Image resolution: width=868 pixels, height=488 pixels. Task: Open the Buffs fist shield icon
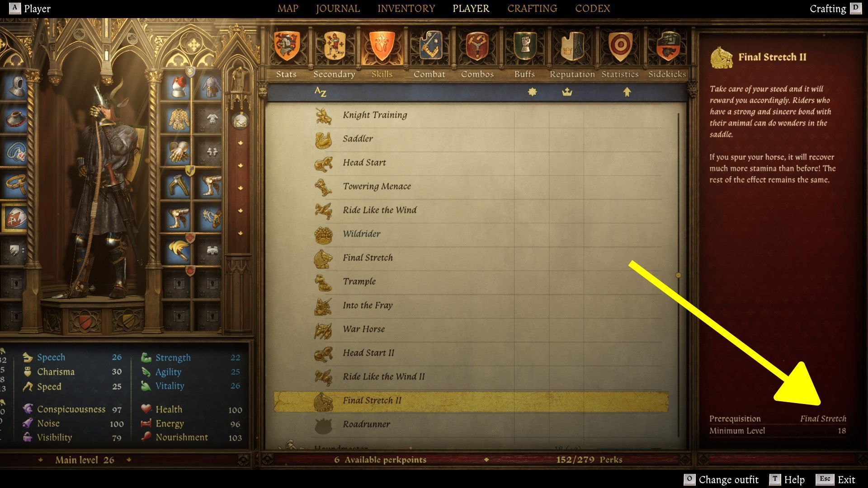(x=524, y=46)
